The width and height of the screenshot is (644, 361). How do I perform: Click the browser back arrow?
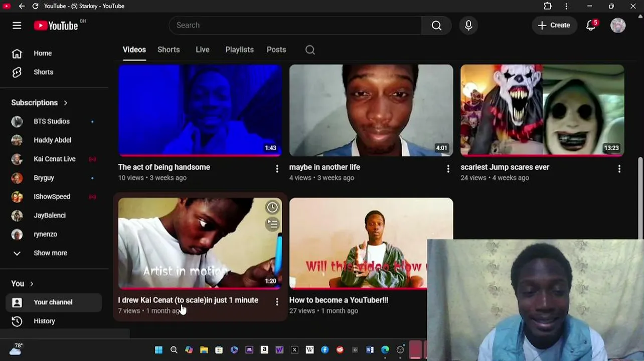pyautogui.click(x=22, y=6)
